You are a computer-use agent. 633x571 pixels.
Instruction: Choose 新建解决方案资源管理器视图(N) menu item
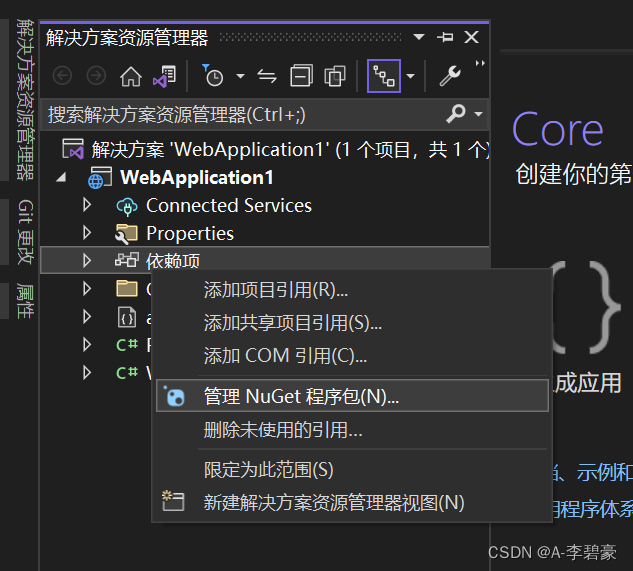point(351,503)
